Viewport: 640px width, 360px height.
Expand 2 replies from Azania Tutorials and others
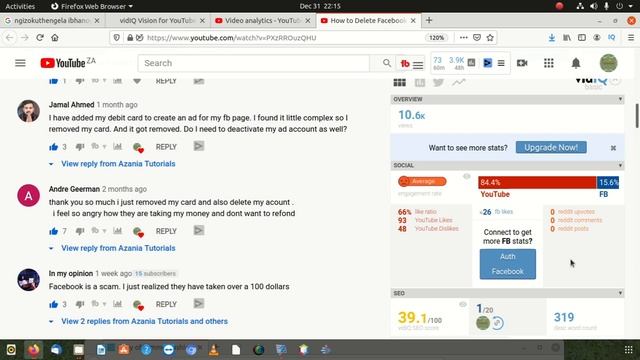(x=144, y=321)
